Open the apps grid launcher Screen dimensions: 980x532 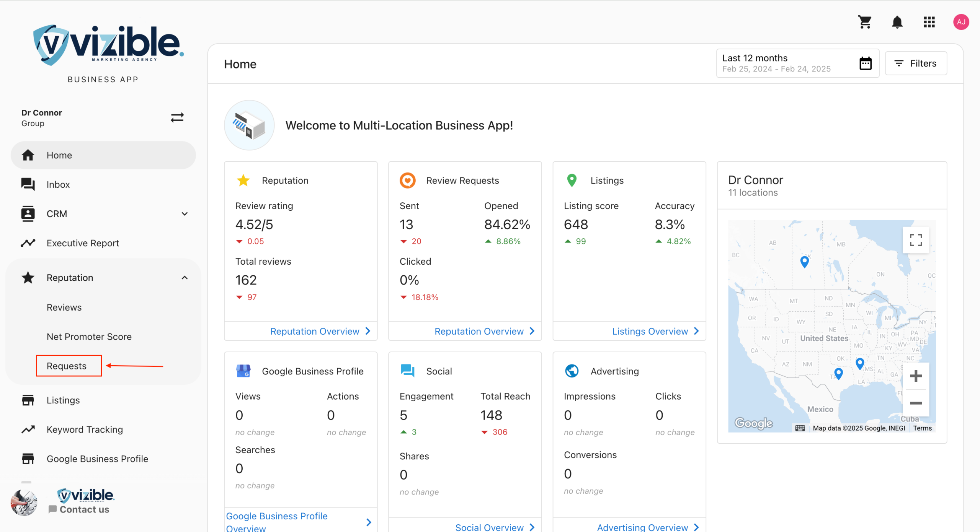click(x=929, y=22)
